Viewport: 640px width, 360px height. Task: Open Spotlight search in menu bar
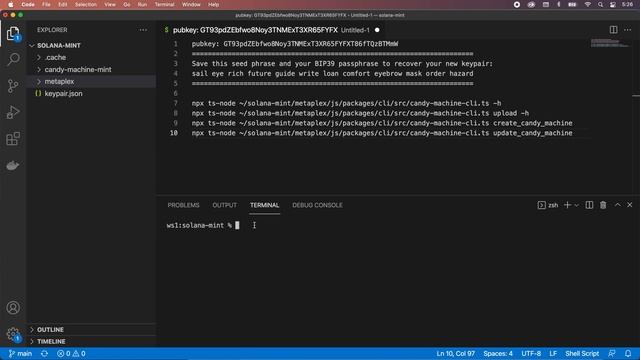(x=600, y=4)
